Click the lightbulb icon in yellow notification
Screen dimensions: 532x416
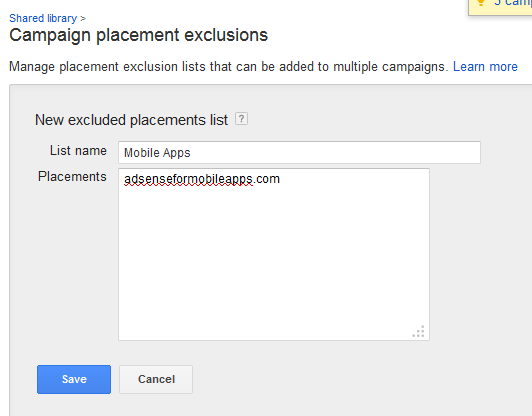coord(481,3)
